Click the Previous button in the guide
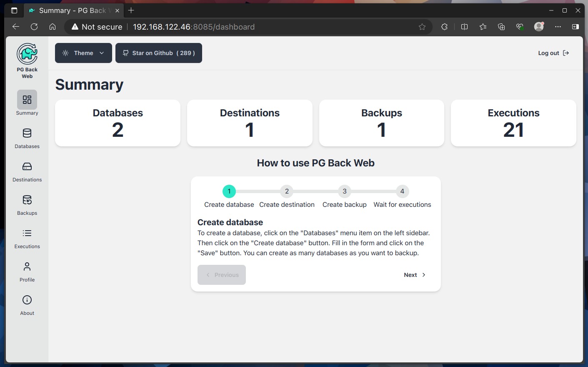 (x=222, y=275)
